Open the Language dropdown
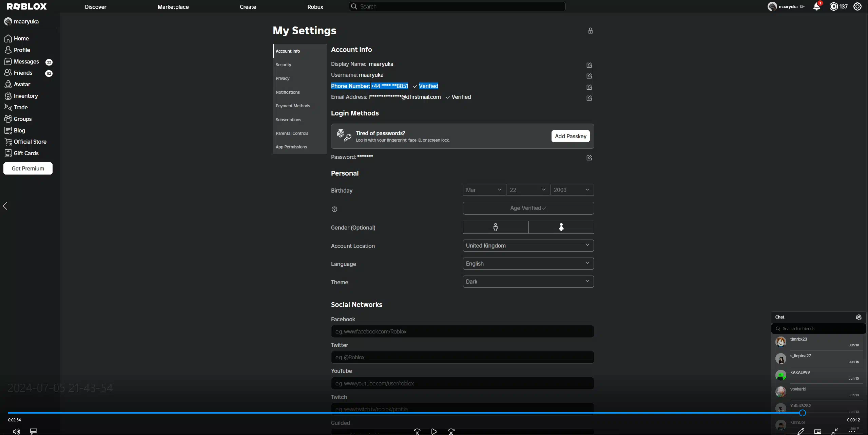 coord(528,264)
